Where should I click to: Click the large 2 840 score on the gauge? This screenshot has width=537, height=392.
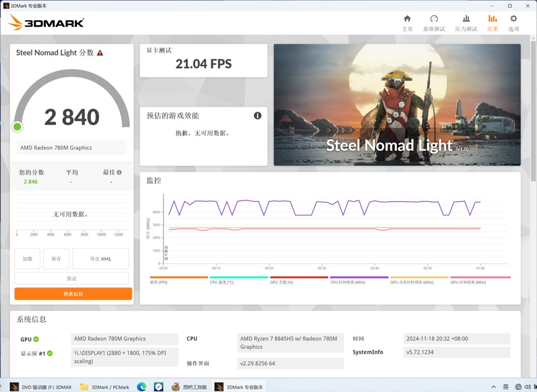tap(72, 117)
